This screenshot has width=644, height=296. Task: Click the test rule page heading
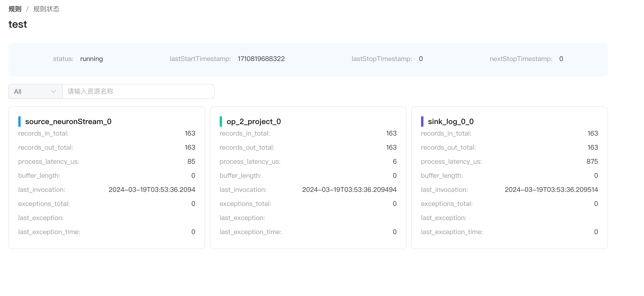18,24
